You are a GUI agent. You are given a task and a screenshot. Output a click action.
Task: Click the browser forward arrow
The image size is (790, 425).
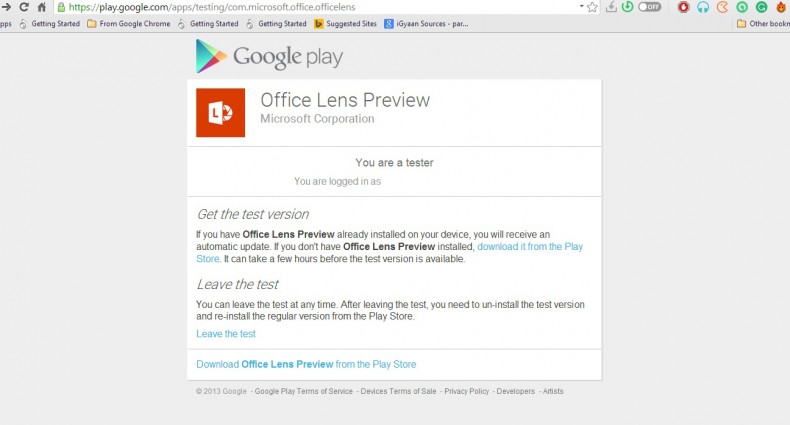(x=6, y=6)
